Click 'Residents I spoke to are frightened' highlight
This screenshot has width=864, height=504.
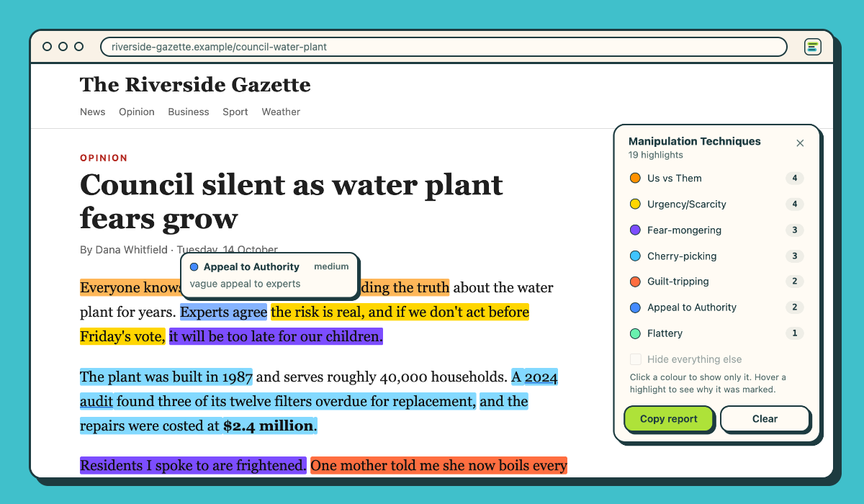[x=193, y=466]
